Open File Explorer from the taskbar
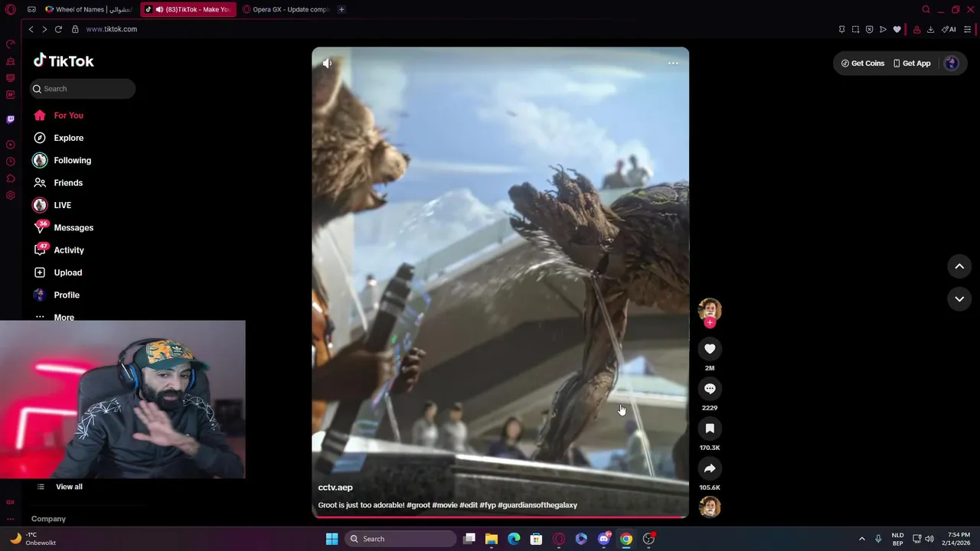980x551 pixels. pos(492,539)
